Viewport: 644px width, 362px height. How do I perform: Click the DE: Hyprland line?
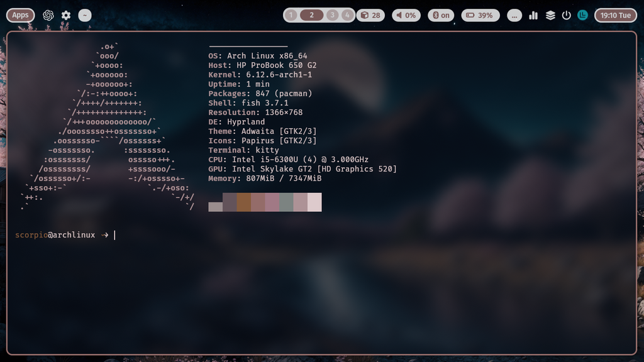pos(236,122)
